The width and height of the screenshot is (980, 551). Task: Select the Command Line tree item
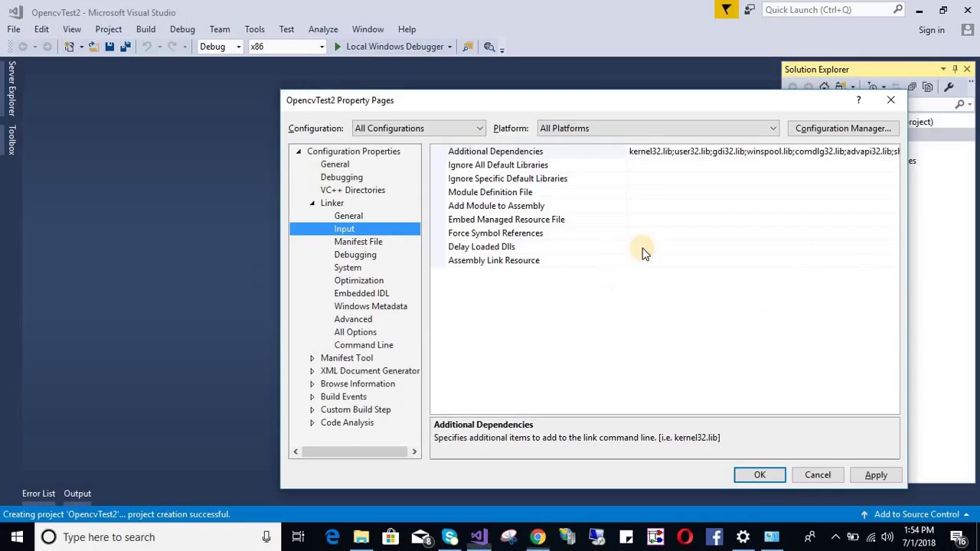[364, 345]
